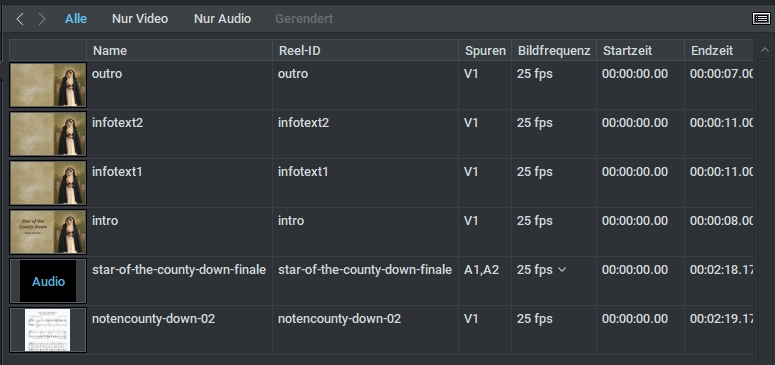The width and height of the screenshot is (775, 365).
Task: Click the back navigation arrow icon
Action: click(x=20, y=19)
